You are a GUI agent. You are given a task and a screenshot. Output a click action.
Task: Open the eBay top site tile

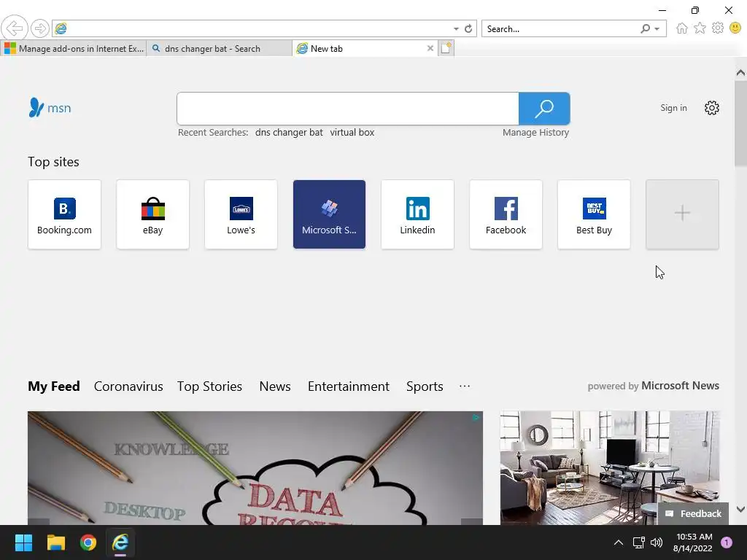(x=152, y=214)
